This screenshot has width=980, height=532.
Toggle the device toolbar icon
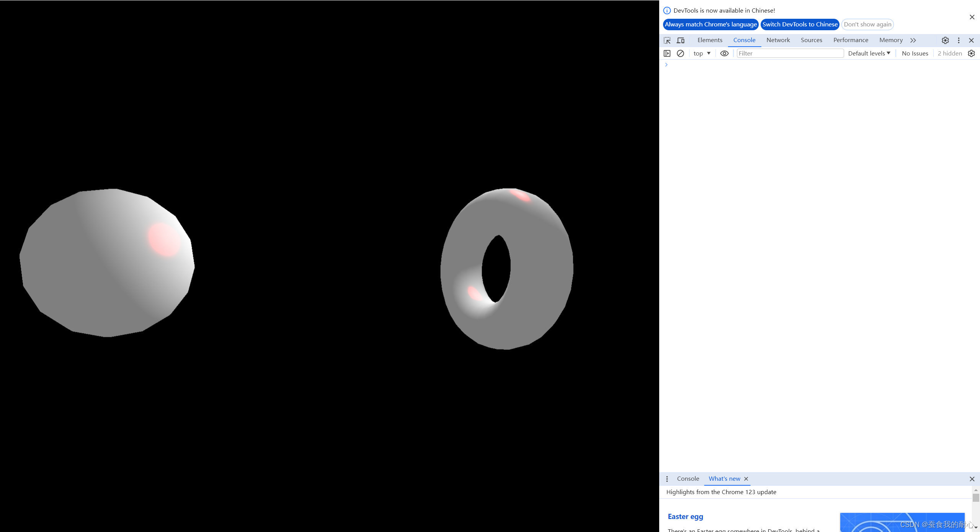tap(681, 40)
